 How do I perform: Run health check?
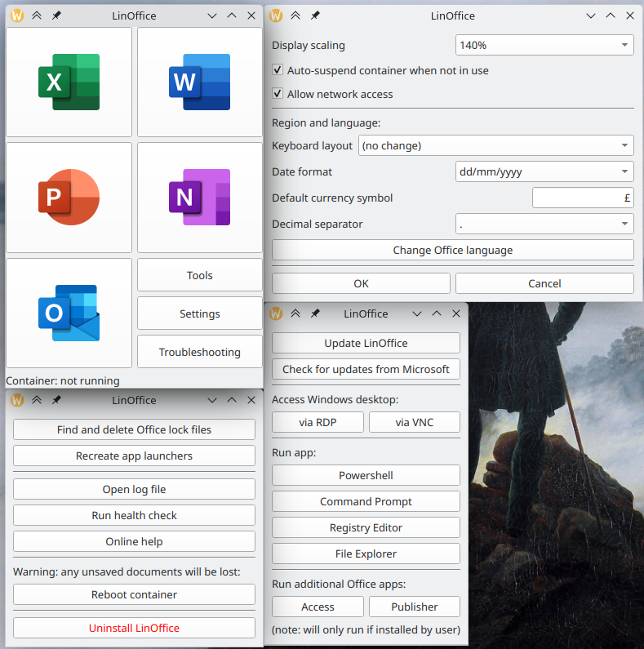point(134,515)
